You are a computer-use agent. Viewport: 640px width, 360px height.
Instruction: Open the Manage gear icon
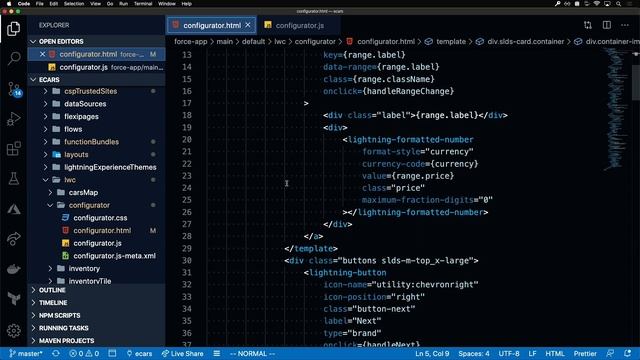coord(13,330)
